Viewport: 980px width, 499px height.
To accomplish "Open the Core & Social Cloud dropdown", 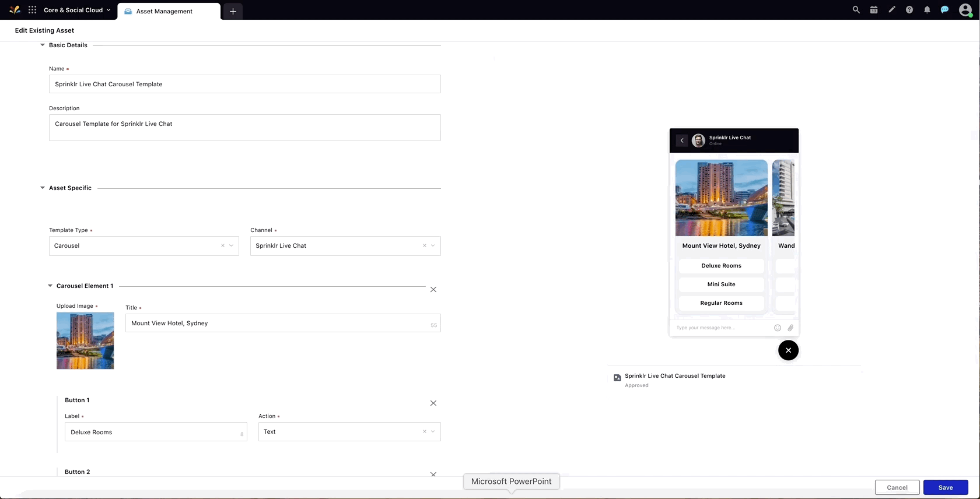I will [77, 10].
